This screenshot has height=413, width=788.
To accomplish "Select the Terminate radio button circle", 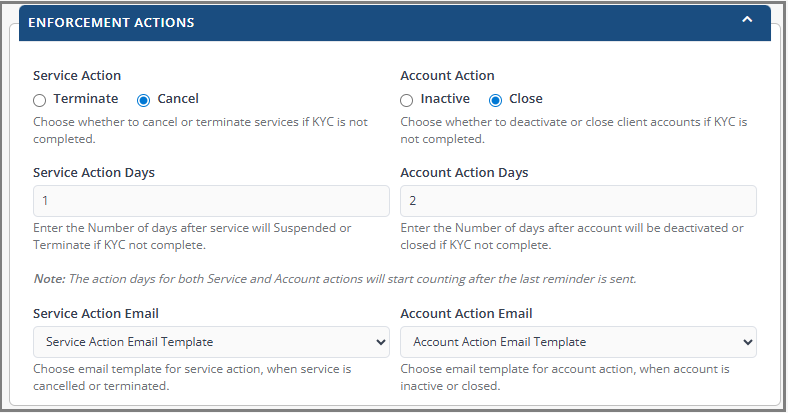I will coord(39,100).
